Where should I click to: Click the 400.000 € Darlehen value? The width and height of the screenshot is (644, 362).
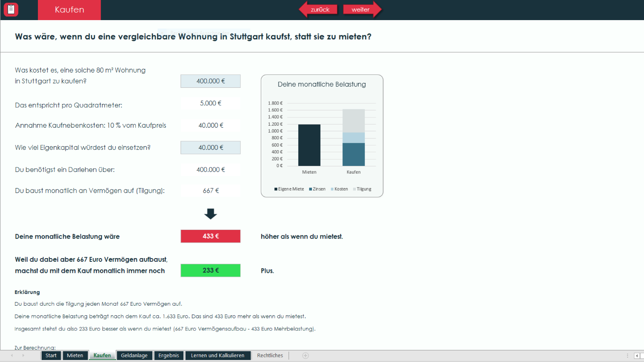click(x=210, y=170)
